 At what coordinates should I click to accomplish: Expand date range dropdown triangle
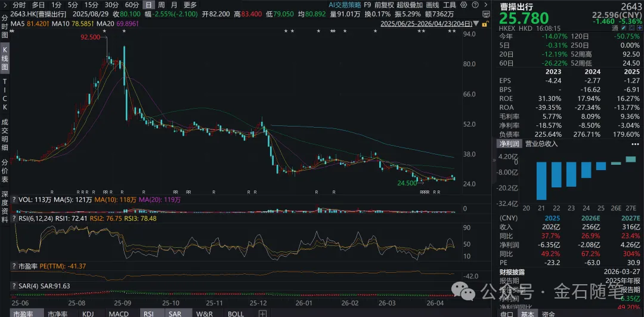click(477, 24)
